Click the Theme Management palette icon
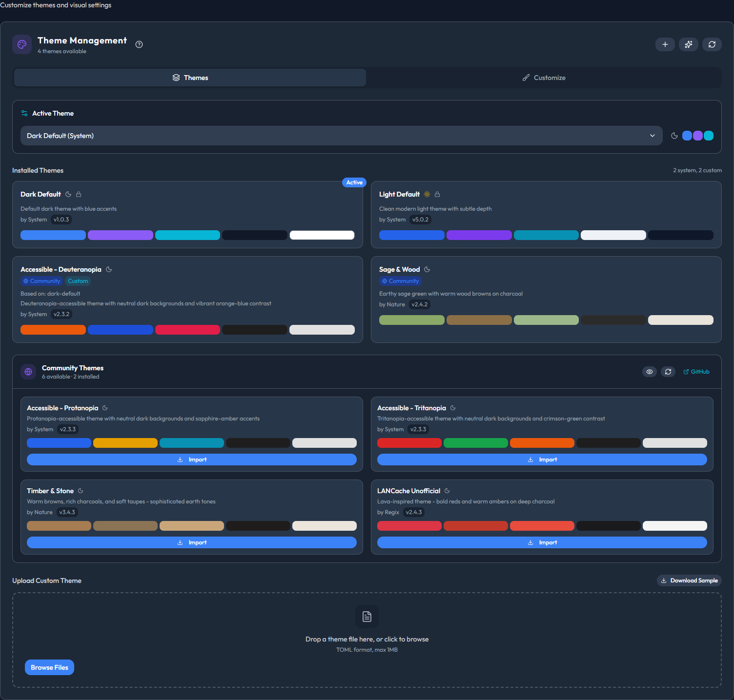Image resolution: width=734 pixels, height=700 pixels. click(x=22, y=44)
